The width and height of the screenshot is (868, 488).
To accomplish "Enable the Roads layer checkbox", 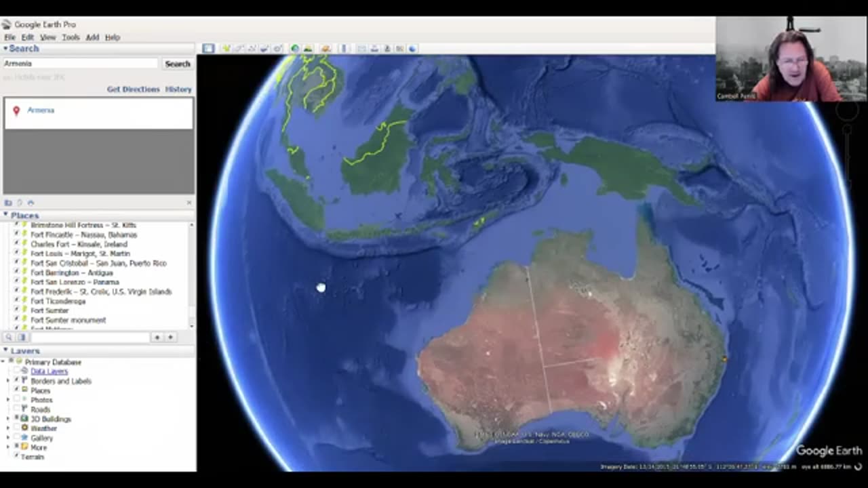I will tap(16, 409).
